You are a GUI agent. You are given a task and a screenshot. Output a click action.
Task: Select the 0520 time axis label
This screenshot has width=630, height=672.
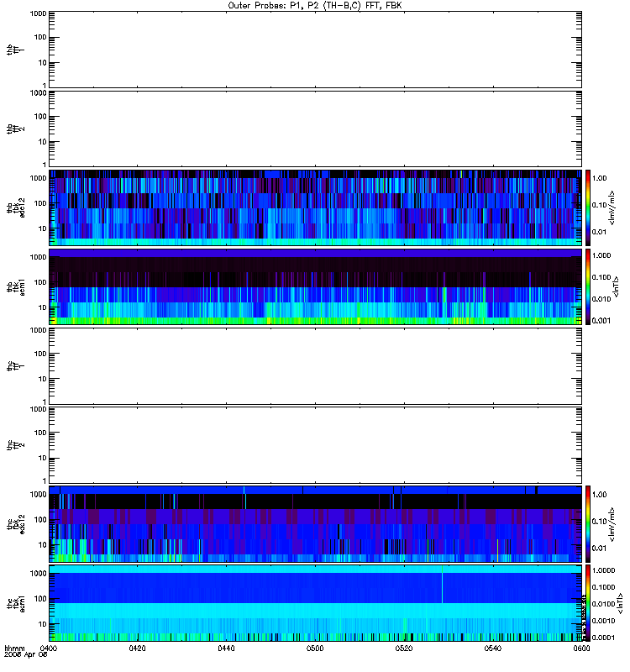(x=404, y=648)
